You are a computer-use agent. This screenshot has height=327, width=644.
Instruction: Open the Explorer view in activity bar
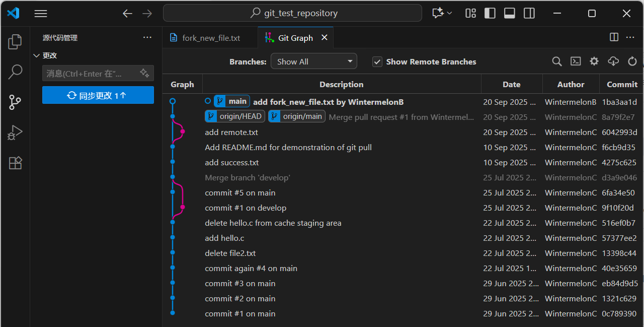pos(15,42)
